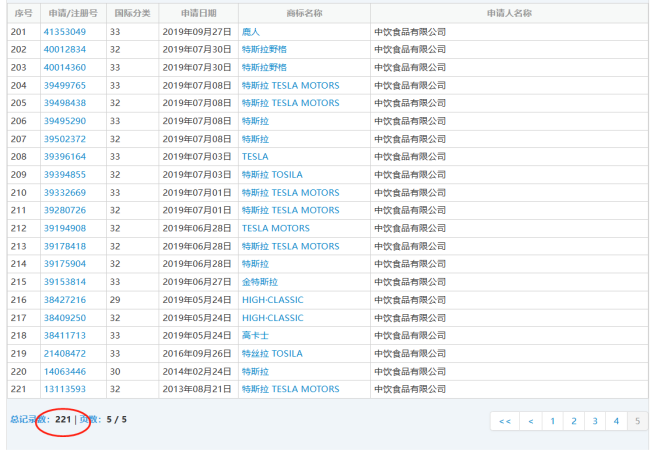Image resolution: width=652 pixels, height=452 pixels.
Task: Click the trademark name 鹿人 in row 201
Action: click(251, 32)
